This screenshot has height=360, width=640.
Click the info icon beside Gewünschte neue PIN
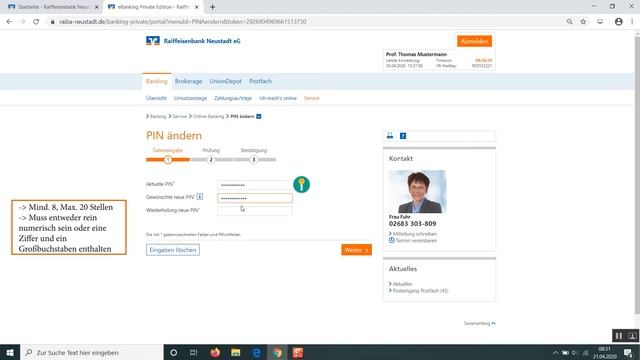point(200,197)
